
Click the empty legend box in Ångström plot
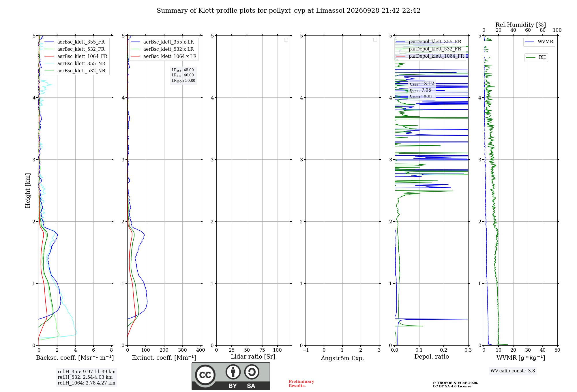pos(375,40)
